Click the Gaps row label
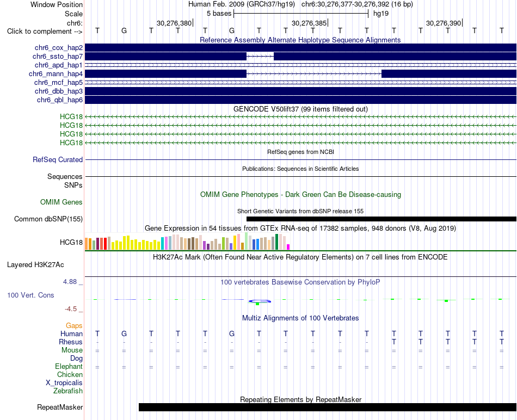The width and height of the screenshot is (517, 420). point(74,326)
